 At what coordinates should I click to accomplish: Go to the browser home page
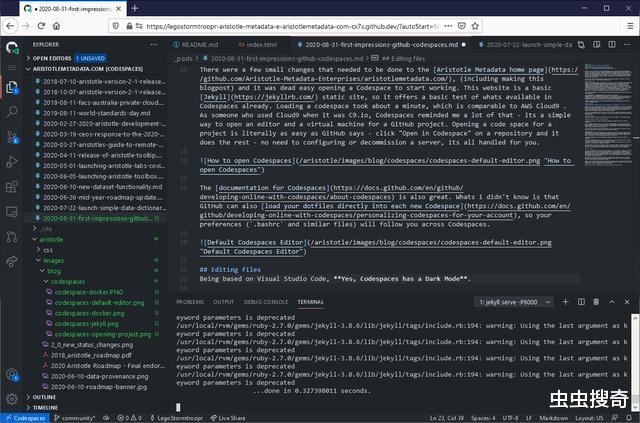pyautogui.click(x=56, y=26)
